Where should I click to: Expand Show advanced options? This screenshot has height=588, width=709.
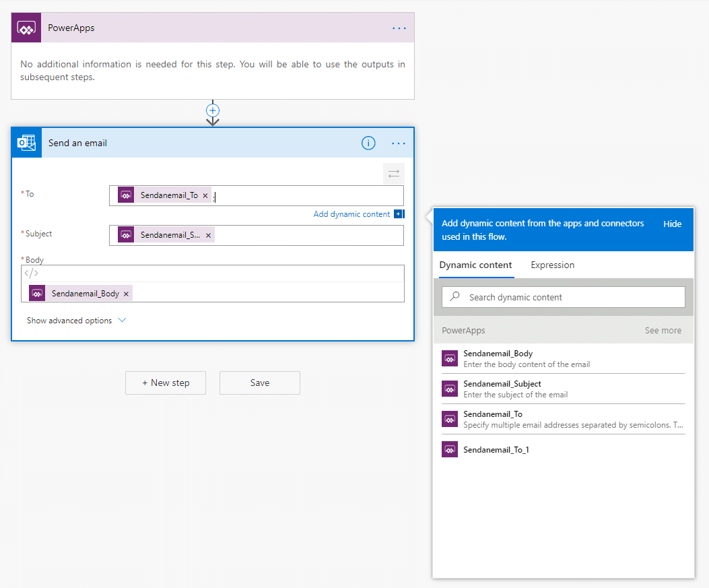tap(76, 320)
